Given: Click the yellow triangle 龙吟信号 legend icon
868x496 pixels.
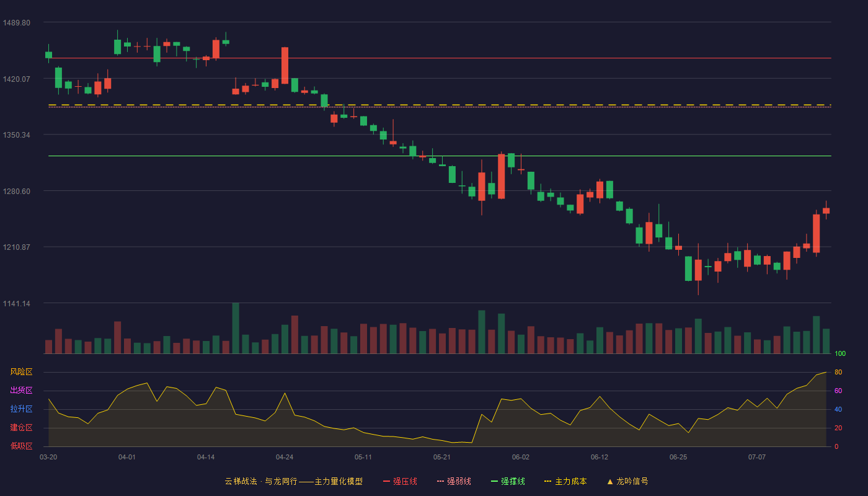Looking at the screenshot, I should (609, 481).
